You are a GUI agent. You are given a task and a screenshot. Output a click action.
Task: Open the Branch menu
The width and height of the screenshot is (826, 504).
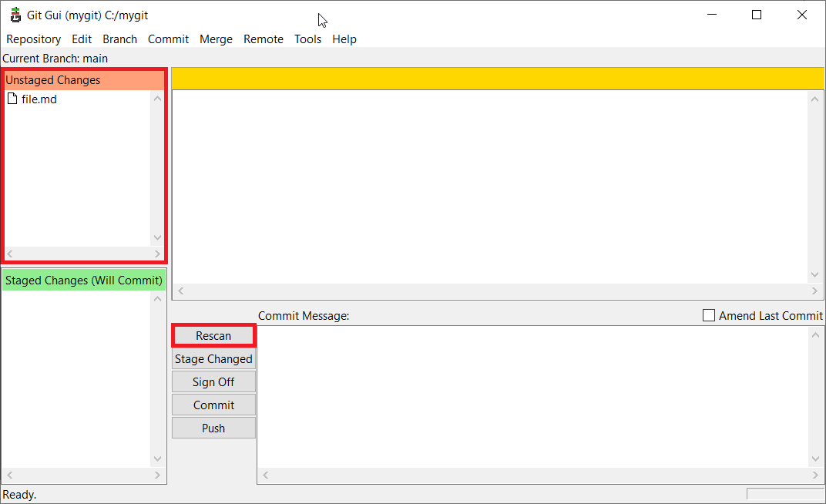click(119, 39)
